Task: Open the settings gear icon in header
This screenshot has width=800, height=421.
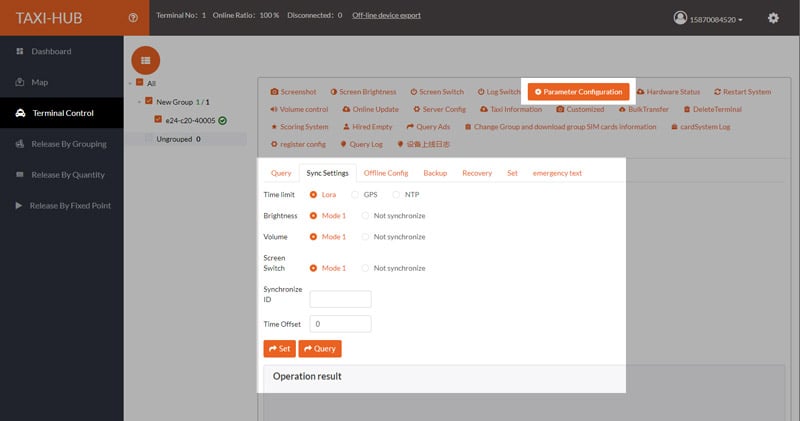Action: pos(773,18)
